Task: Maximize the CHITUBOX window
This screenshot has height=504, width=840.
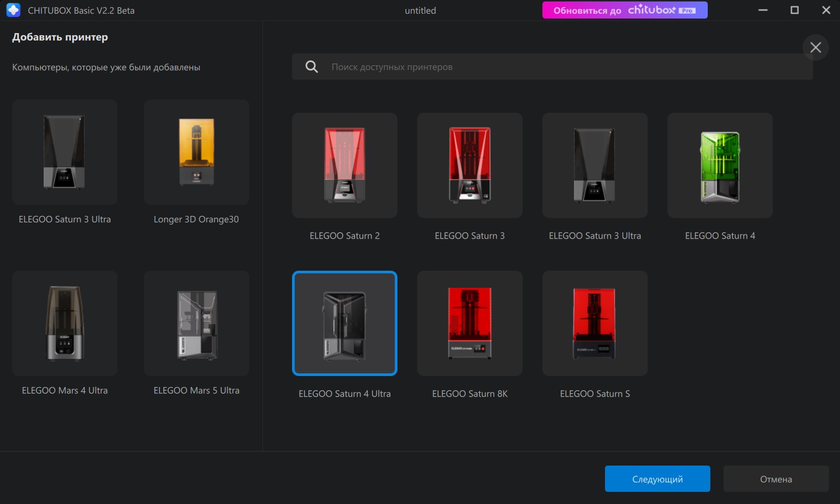Action: click(x=794, y=10)
